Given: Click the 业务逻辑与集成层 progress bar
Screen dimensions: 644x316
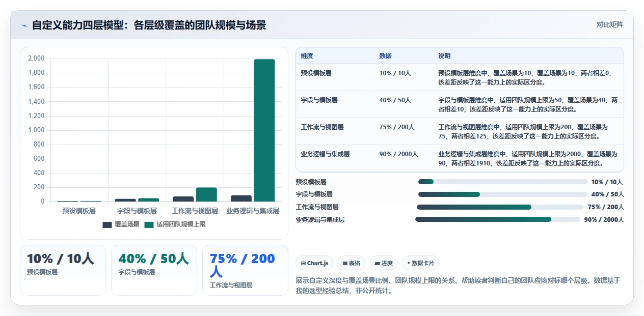Looking at the screenshot, I should tap(498, 219).
